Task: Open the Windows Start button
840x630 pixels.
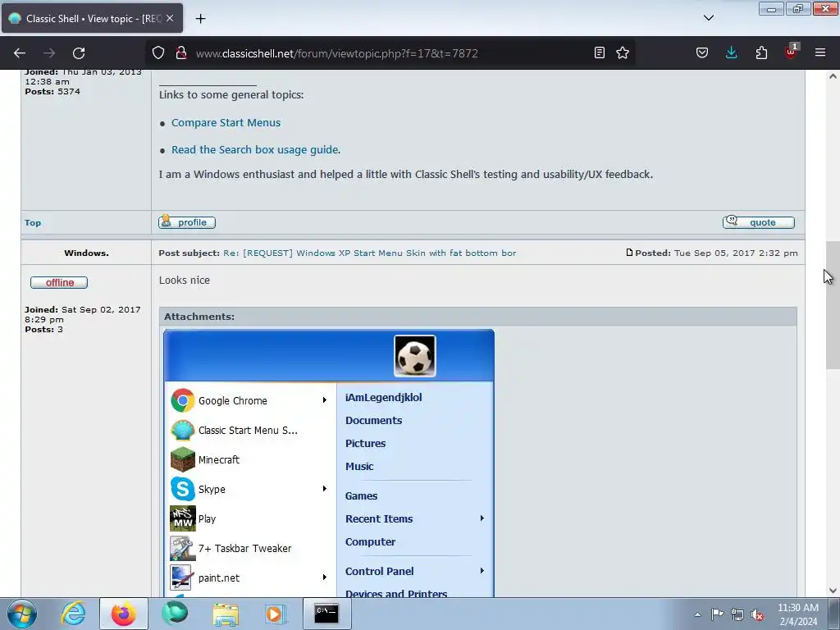Action: pyautogui.click(x=22, y=614)
